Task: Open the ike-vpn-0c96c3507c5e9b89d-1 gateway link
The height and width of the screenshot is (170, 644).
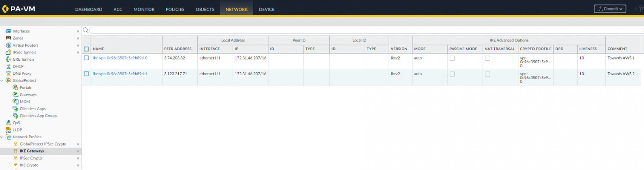Action: coord(120,74)
